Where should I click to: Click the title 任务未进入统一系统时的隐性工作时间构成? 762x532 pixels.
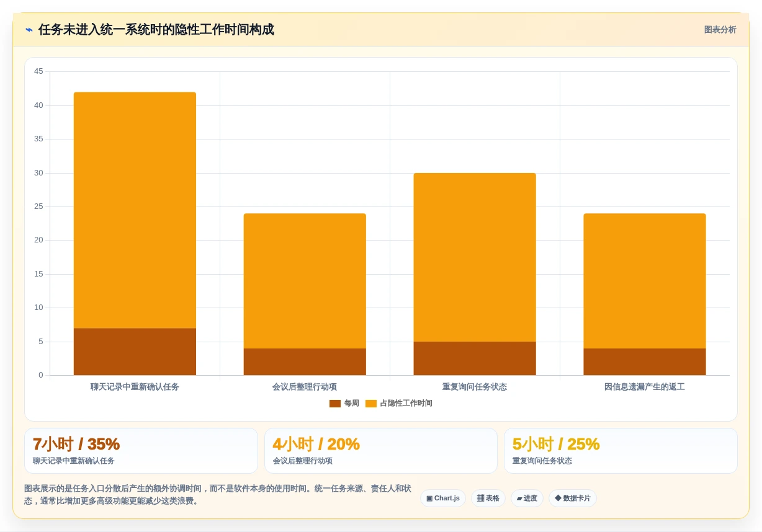pyautogui.click(x=156, y=30)
